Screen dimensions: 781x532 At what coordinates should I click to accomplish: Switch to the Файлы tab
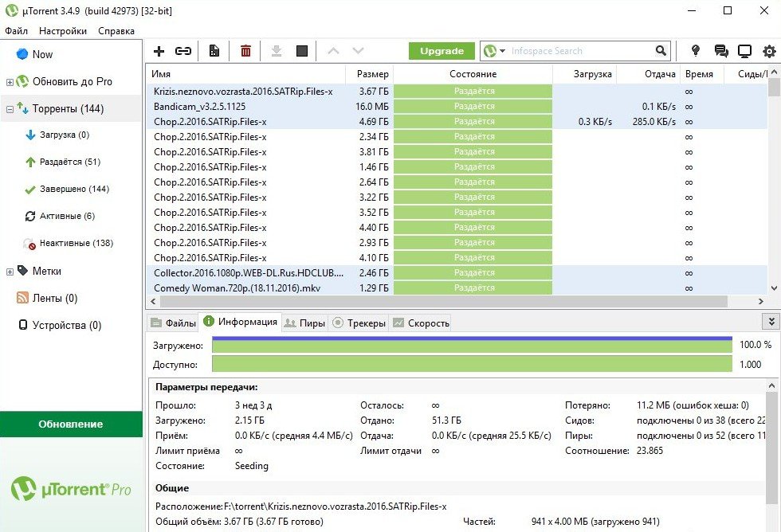point(173,323)
